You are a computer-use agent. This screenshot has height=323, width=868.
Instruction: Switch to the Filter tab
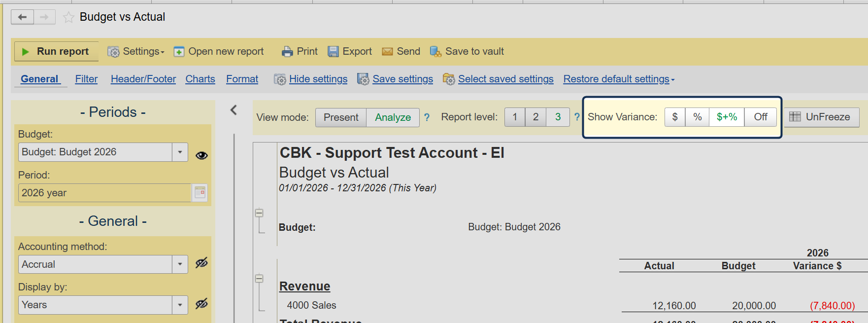click(86, 79)
